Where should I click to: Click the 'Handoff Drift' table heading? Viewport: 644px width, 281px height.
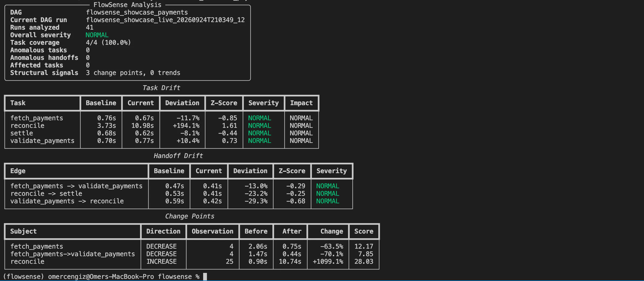click(178, 156)
